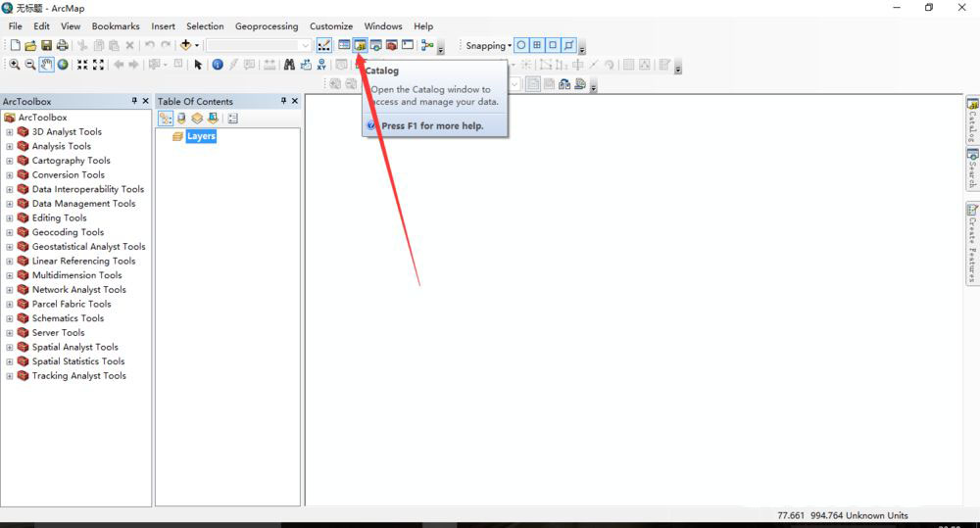The image size is (980, 528).
Task: Open Table Of Contents Options icon
Action: click(x=232, y=119)
